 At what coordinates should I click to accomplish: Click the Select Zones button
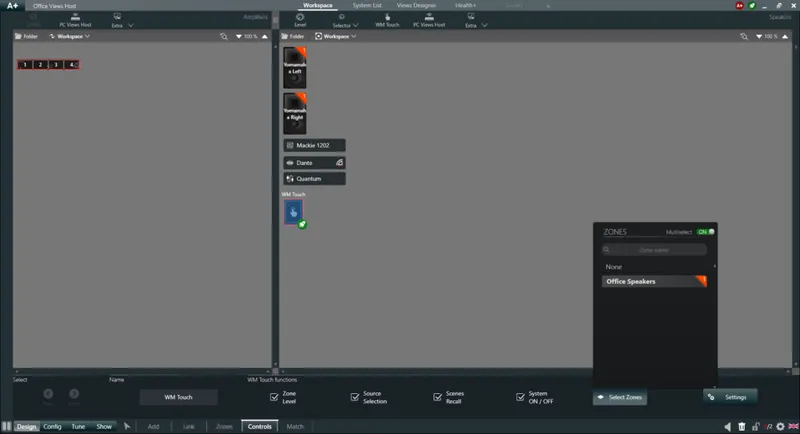(620, 397)
